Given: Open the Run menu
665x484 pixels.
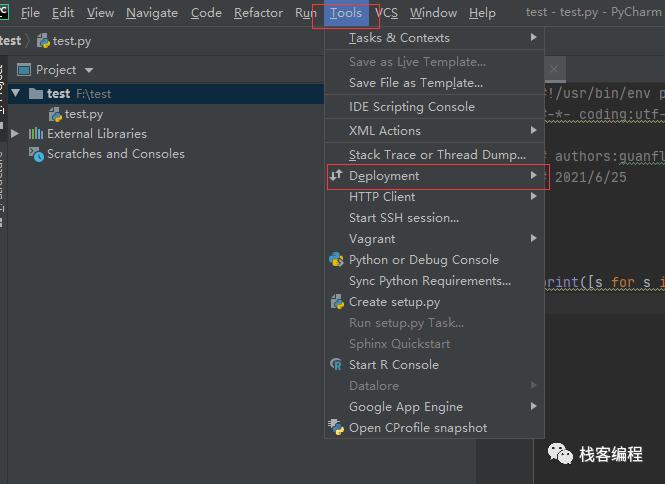Looking at the screenshot, I should pos(305,13).
